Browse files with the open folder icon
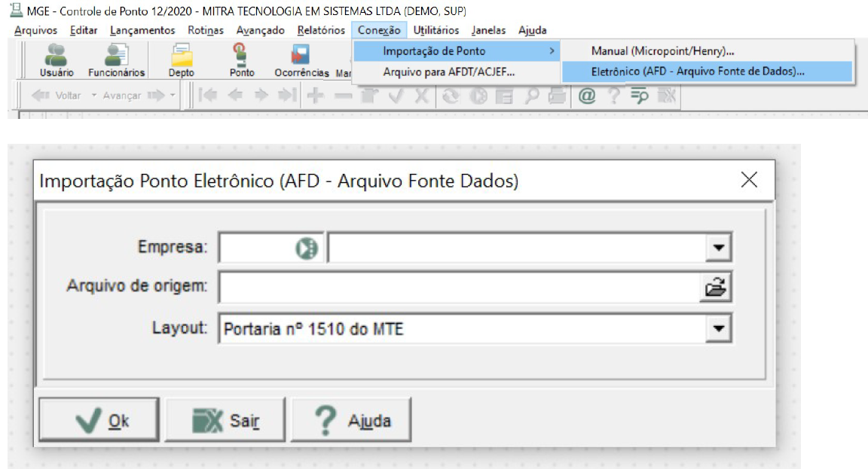The image size is (868, 469). 716,287
